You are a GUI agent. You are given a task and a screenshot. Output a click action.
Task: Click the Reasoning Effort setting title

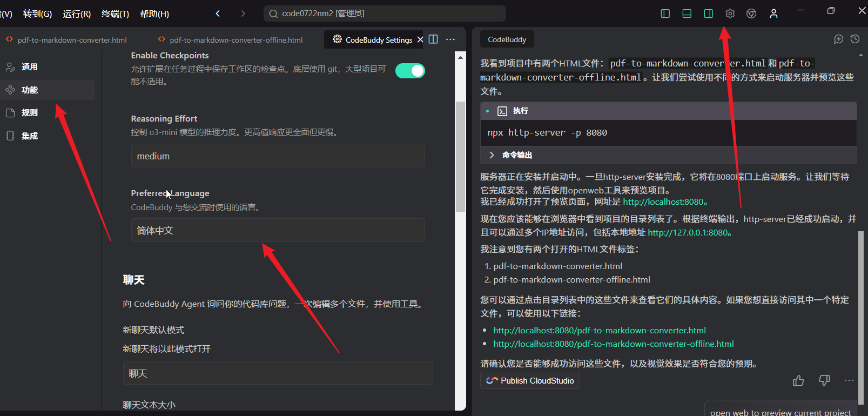[x=164, y=118]
